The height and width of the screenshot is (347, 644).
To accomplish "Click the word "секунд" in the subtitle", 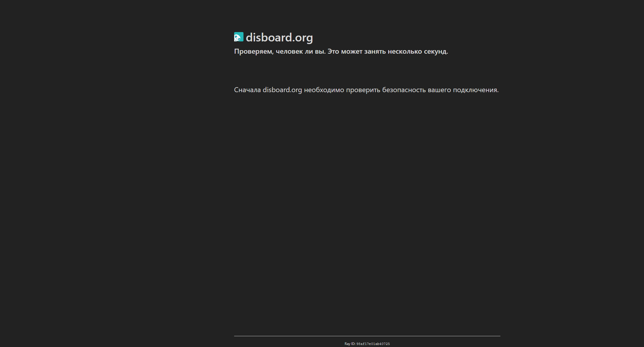I will tap(435, 51).
